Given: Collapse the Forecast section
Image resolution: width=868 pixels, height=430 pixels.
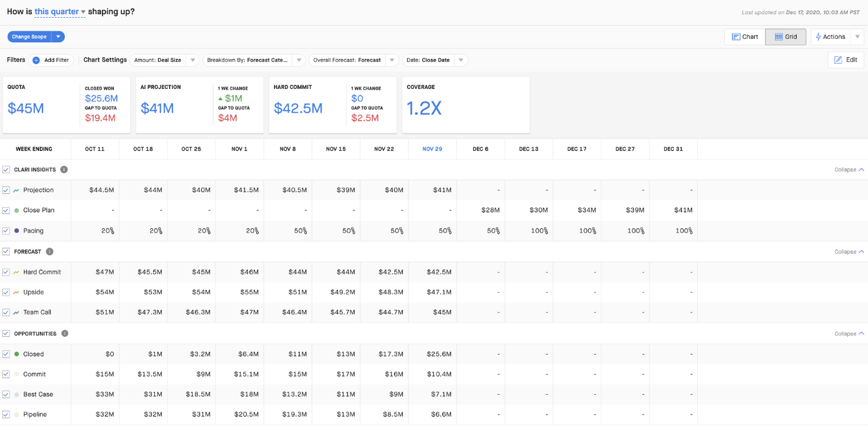Looking at the screenshot, I should pyautogui.click(x=849, y=252).
